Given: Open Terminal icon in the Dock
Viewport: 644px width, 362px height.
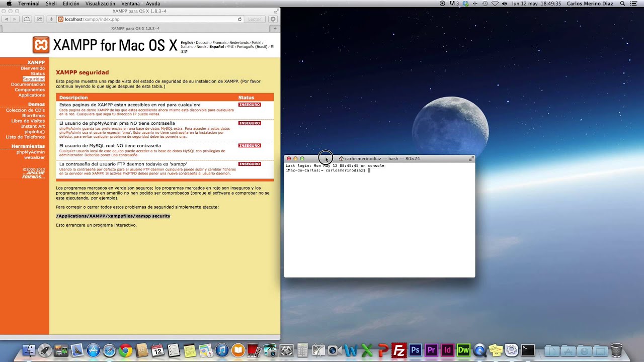Looking at the screenshot, I should click(x=528, y=350).
